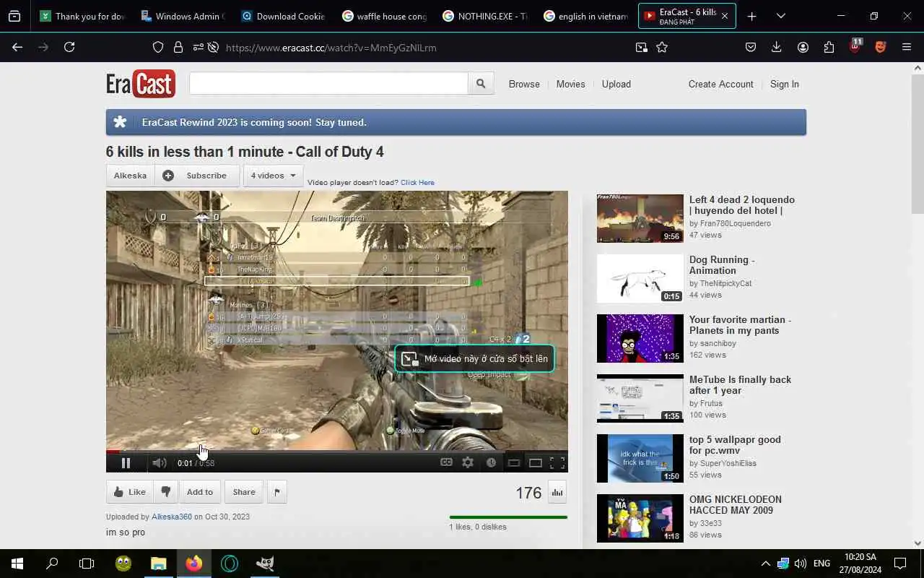The image size is (924, 578).
Task: Open Alkeska channel button
Action: [130, 176]
